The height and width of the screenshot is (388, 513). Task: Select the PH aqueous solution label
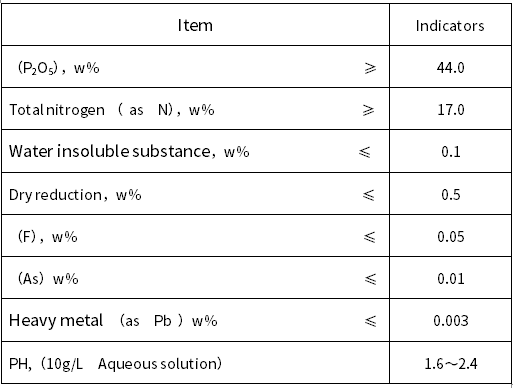pyautogui.click(x=115, y=363)
